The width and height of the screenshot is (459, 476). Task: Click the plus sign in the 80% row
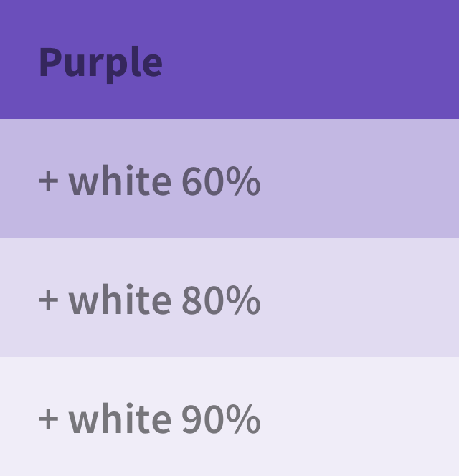tap(48, 300)
